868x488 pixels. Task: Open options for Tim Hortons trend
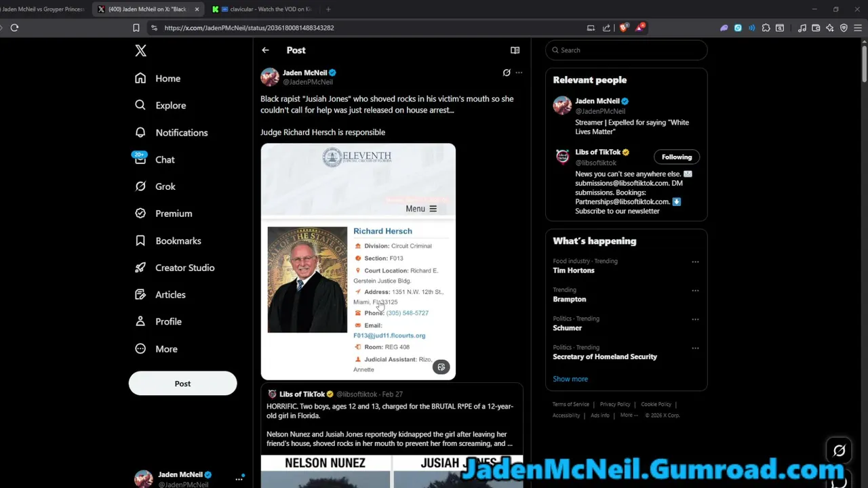695,262
